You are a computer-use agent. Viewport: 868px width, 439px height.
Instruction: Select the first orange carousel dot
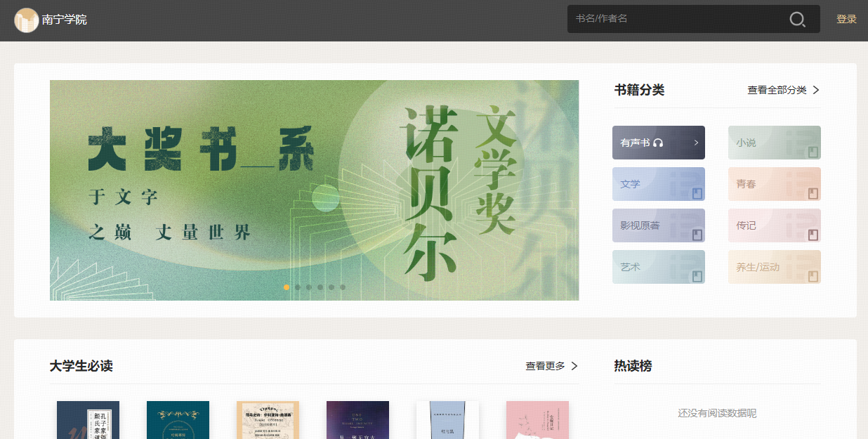(287, 287)
